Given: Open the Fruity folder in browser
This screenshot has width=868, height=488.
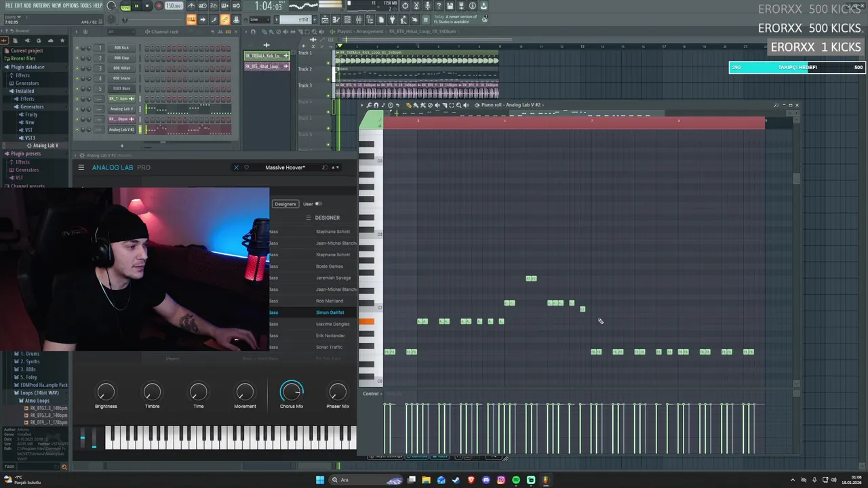Looking at the screenshot, I should (31, 115).
